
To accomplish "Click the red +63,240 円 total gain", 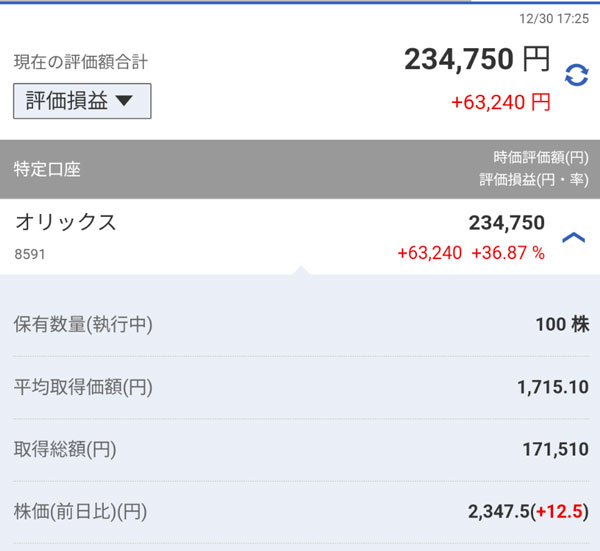I will (502, 101).
